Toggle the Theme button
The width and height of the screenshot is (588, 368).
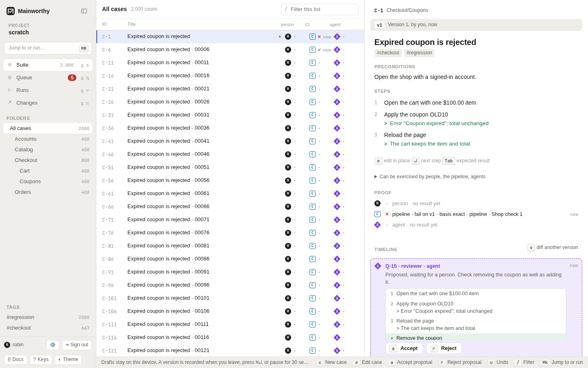tap(68, 360)
